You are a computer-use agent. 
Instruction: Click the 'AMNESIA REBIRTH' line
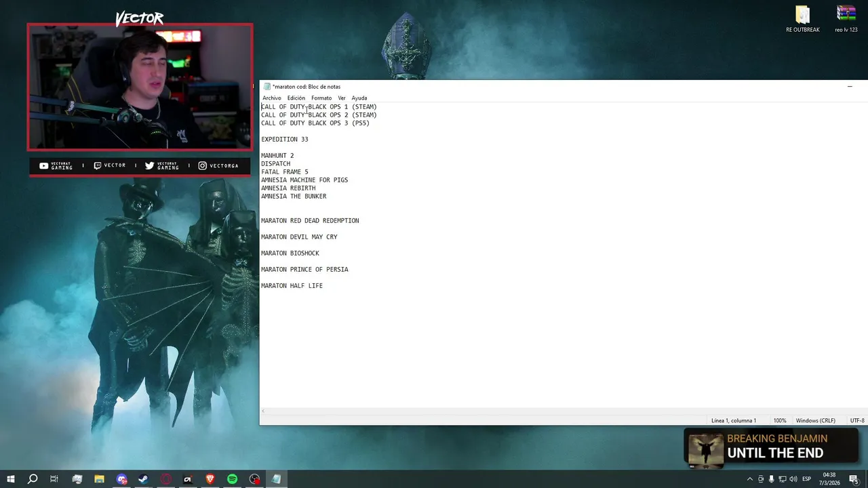(x=288, y=188)
